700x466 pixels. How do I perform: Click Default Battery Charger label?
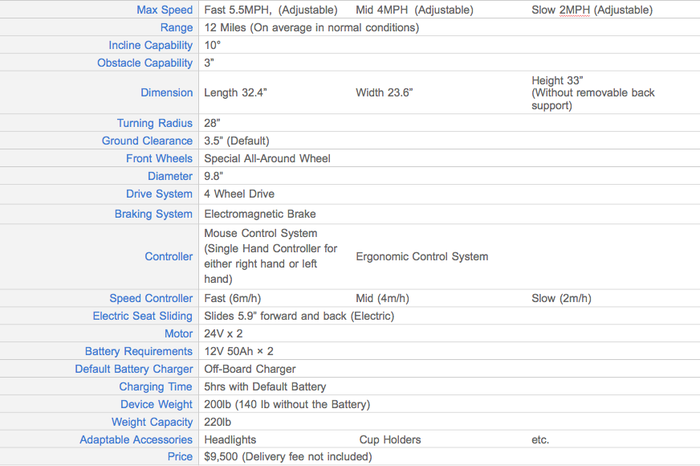click(133, 369)
